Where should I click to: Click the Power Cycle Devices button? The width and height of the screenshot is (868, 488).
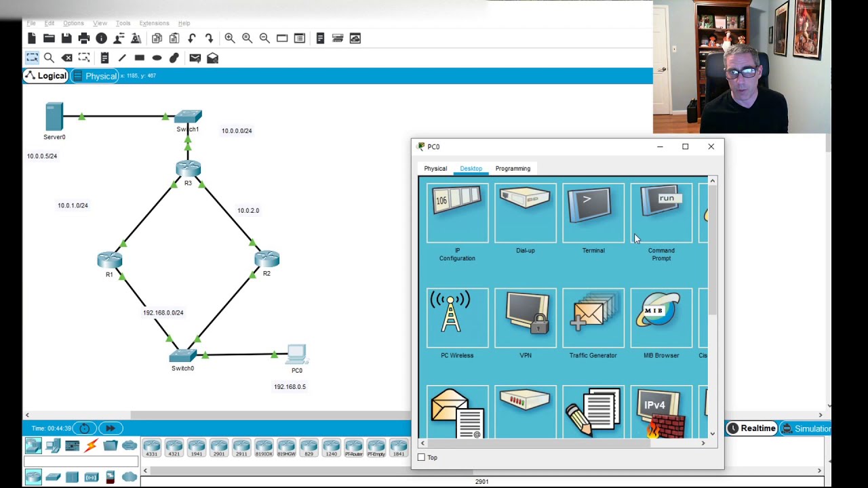(x=85, y=428)
